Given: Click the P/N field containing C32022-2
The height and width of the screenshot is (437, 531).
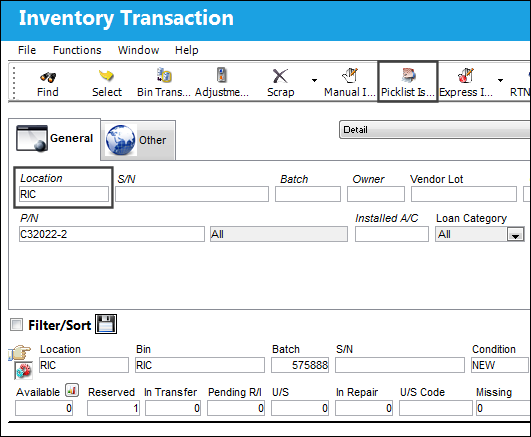Looking at the screenshot, I should (x=112, y=234).
